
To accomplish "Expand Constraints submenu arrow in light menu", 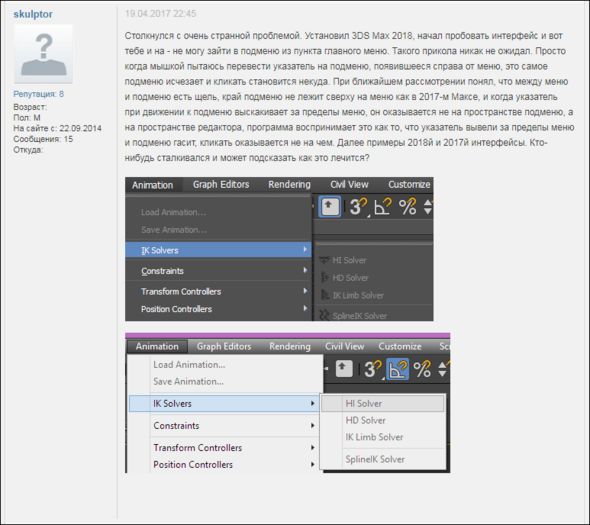I will tap(312, 426).
